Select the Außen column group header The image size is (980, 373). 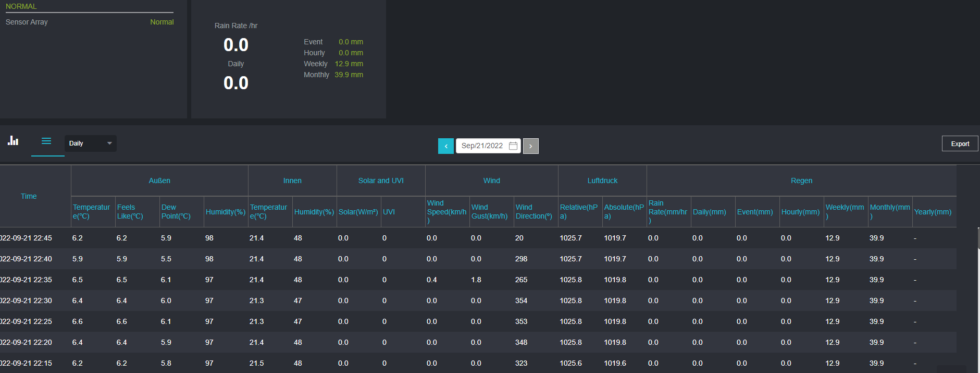click(x=159, y=181)
